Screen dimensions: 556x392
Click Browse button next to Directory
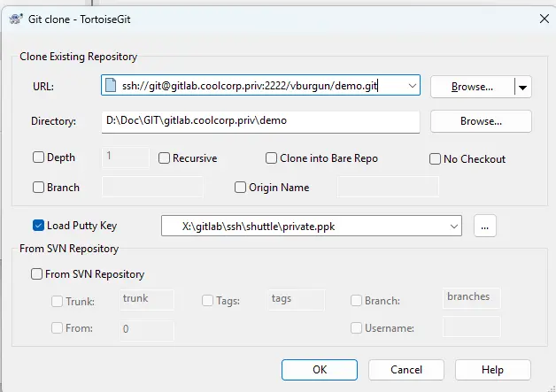click(481, 121)
